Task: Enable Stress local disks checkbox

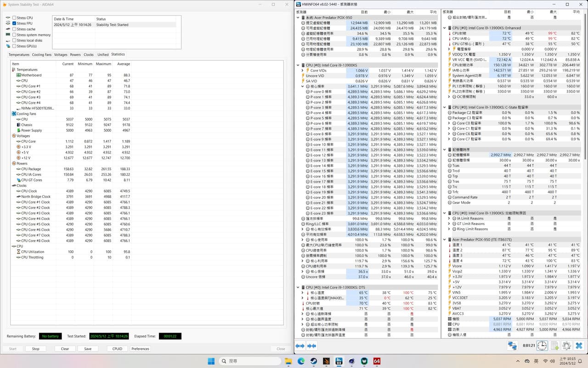Action: (14, 40)
